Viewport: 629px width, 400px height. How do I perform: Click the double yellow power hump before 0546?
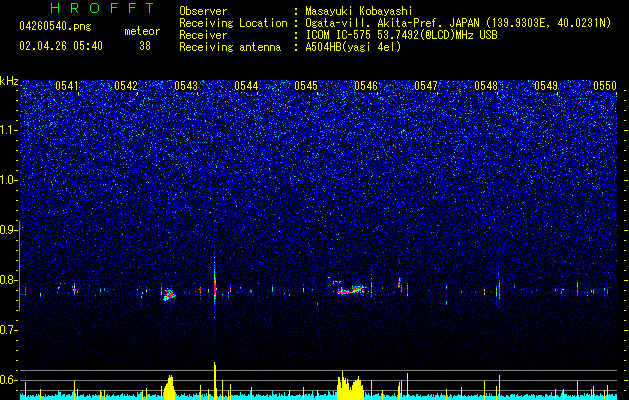coord(350,386)
